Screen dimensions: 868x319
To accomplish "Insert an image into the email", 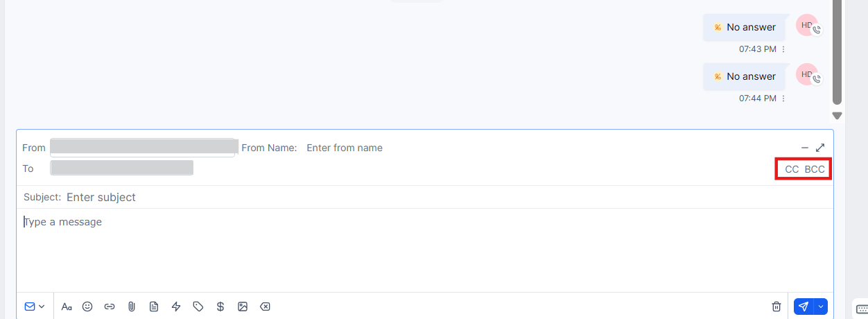I will [243, 307].
